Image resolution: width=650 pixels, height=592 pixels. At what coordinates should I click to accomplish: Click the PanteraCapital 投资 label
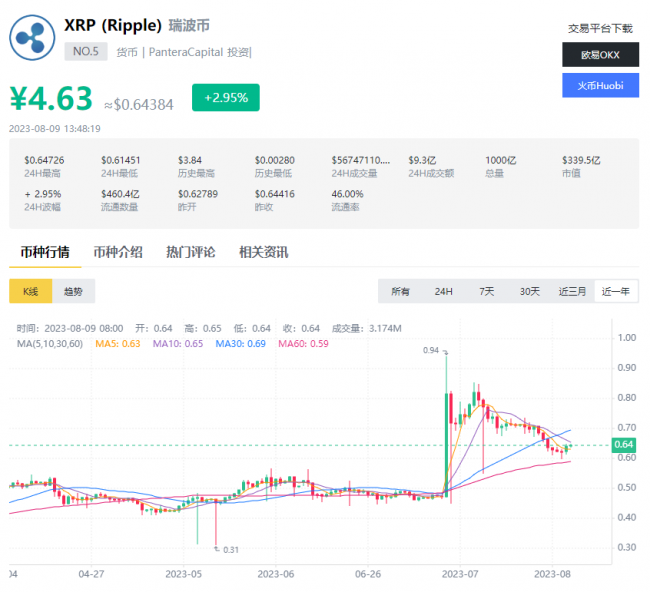click(x=199, y=52)
